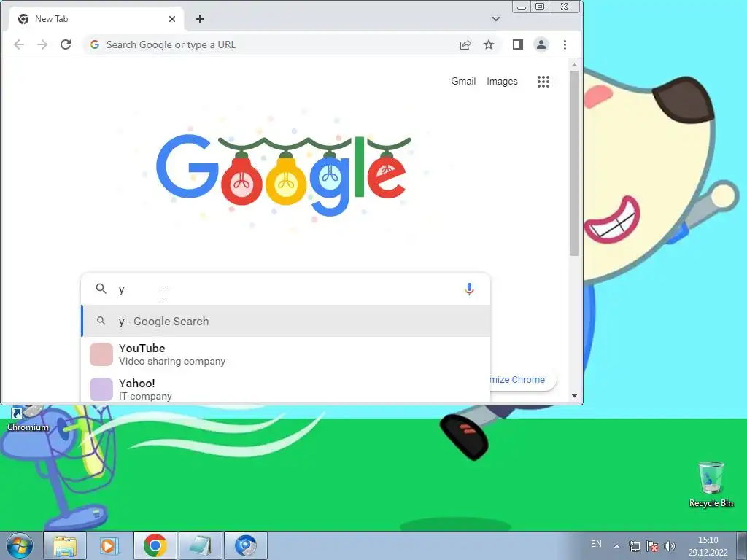Image resolution: width=747 pixels, height=560 pixels.
Task: Click the share page icon in address bar
Action: tap(465, 44)
